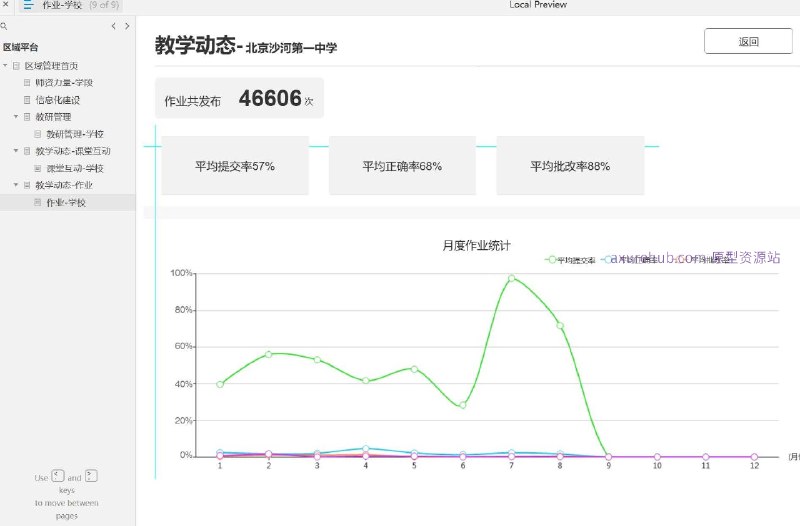Screen dimensions: 800x526
Task: Open the 教学动态-课堂互动 page
Action: click(73, 151)
